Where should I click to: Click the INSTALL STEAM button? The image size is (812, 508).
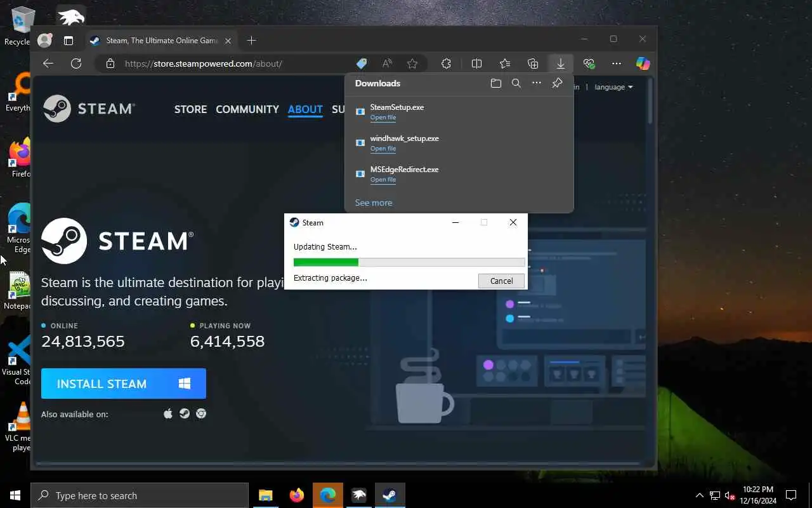[x=124, y=384]
